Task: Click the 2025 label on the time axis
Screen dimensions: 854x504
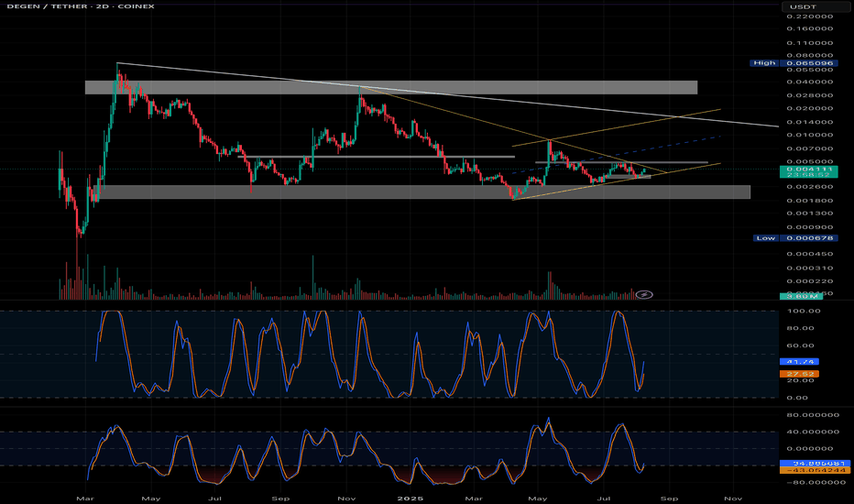Action: (x=411, y=499)
